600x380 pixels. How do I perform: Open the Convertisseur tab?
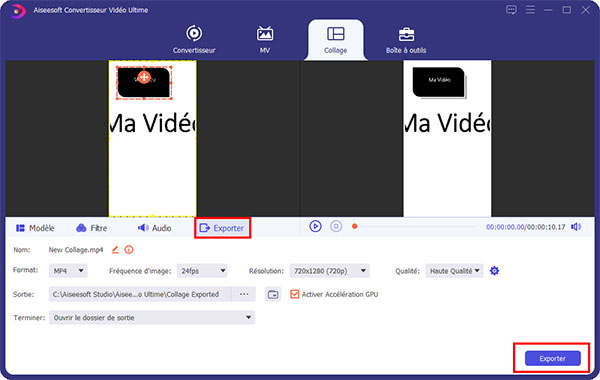pos(194,39)
